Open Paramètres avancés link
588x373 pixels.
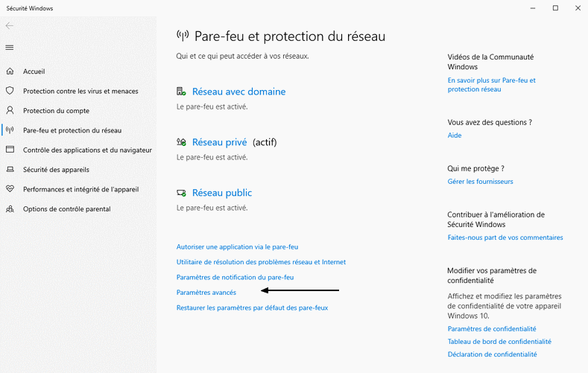click(206, 293)
